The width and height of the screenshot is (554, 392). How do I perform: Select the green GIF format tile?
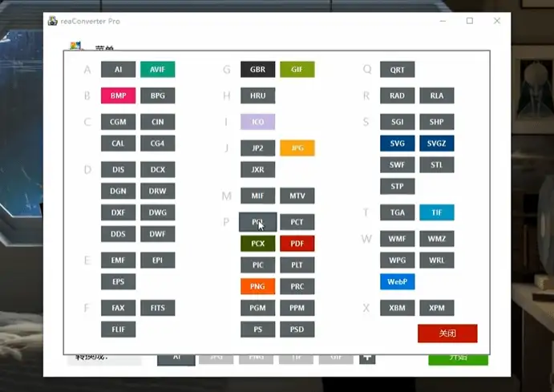(x=297, y=70)
